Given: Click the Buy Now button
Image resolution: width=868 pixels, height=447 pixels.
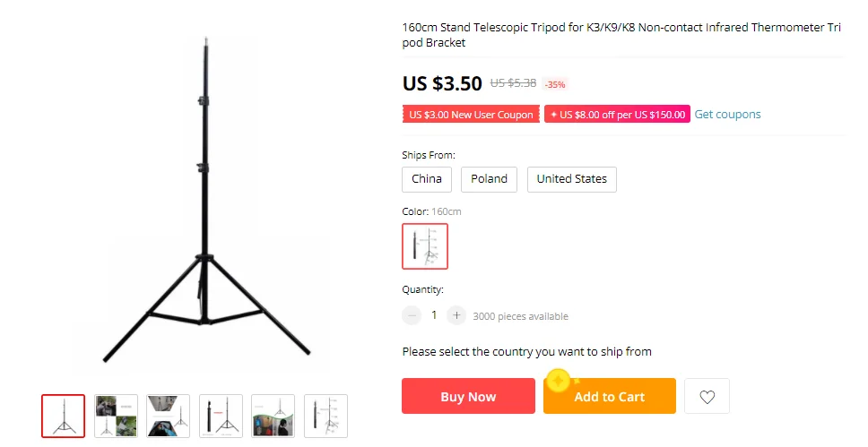Looking at the screenshot, I should click(x=468, y=397).
